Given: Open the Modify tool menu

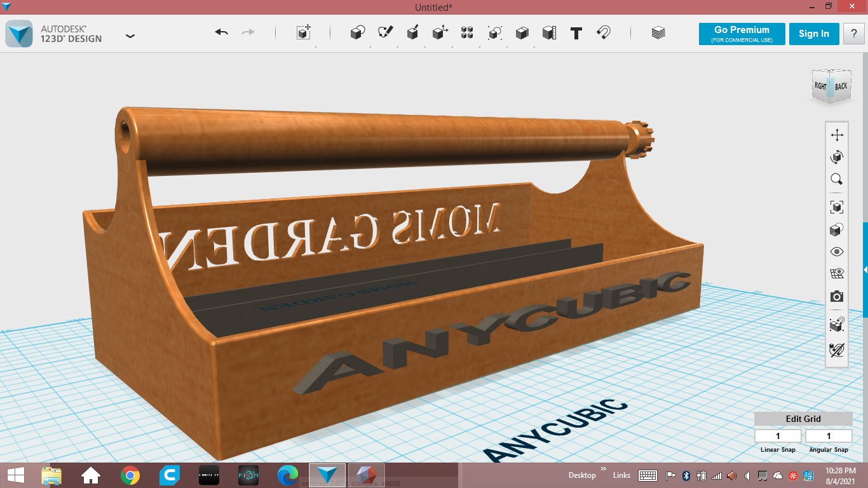Looking at the screenshot, I should click(x=440, y=33).
